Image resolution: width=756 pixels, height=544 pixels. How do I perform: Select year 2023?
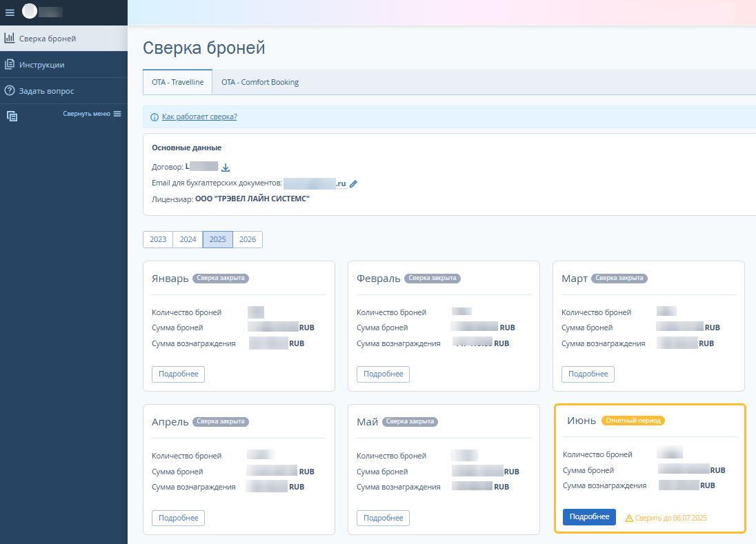tap(158, 239)
